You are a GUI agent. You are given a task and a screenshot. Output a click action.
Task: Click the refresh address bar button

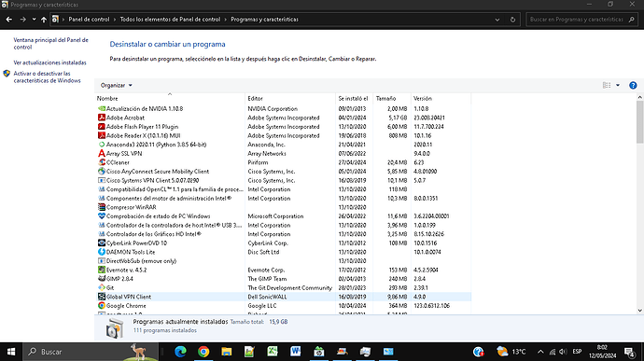(512, 20)
